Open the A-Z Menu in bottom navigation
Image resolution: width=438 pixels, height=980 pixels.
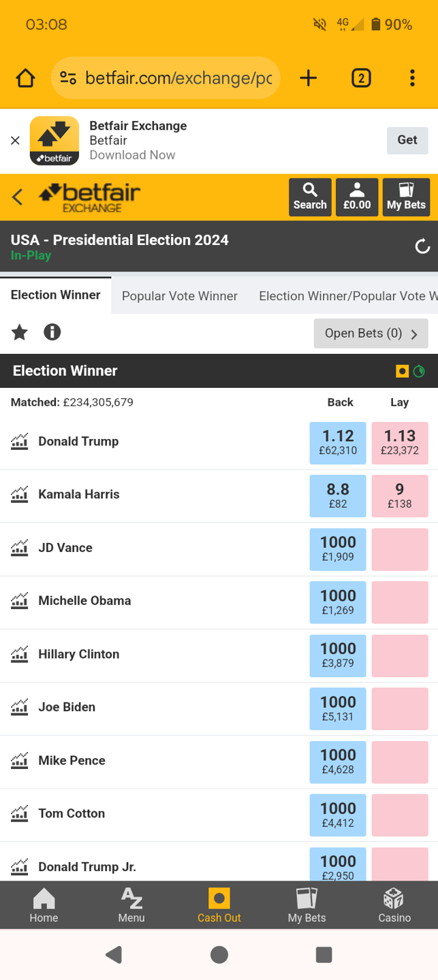click(131, 905)
